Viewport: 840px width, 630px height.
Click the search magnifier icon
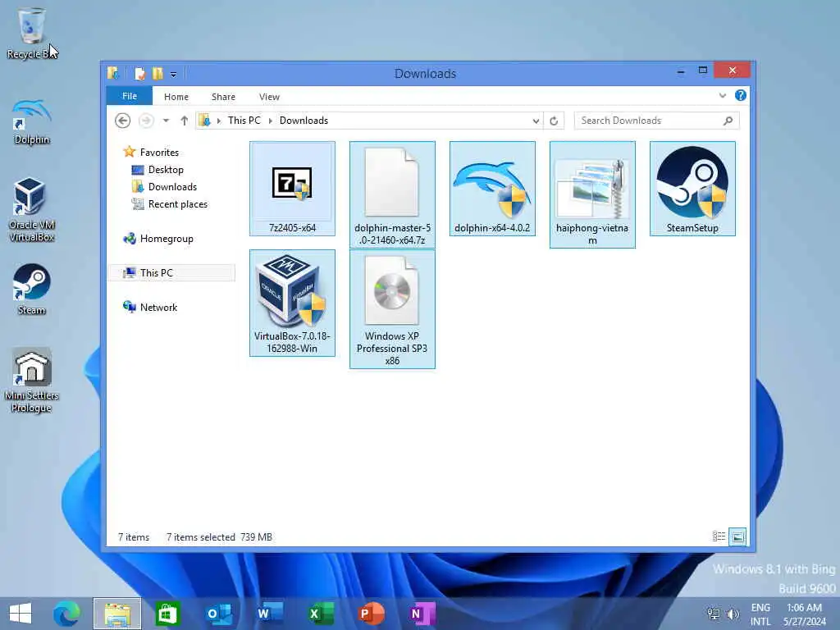[728, 121]
